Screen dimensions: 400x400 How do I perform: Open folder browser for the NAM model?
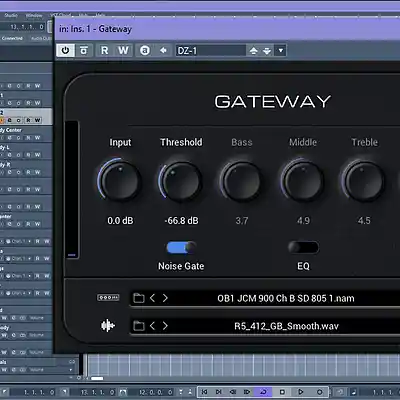click(139, 298)
